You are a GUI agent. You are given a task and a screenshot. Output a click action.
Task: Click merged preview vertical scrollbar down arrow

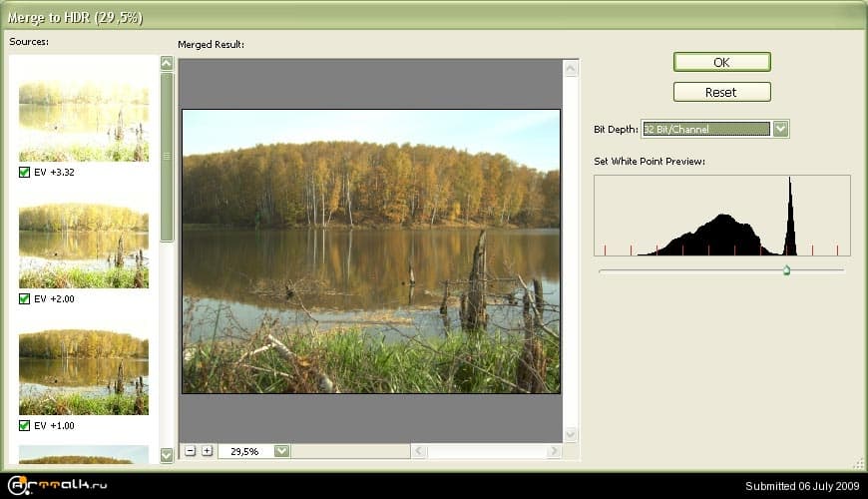(571, 434)
